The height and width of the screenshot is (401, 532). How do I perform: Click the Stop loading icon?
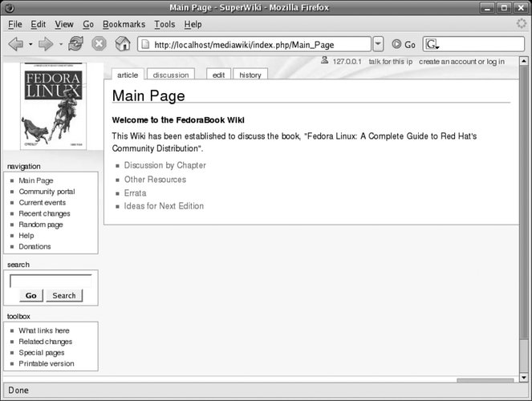99,44
